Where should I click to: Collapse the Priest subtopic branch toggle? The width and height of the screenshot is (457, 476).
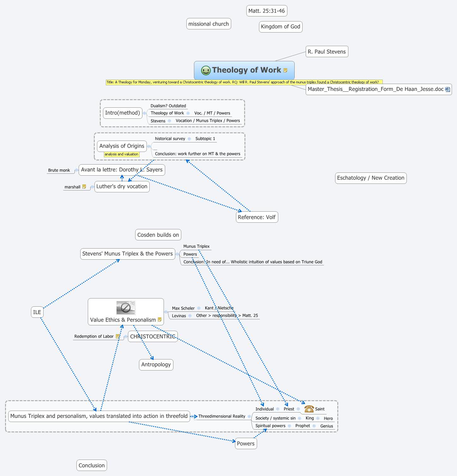coord(298,409)
